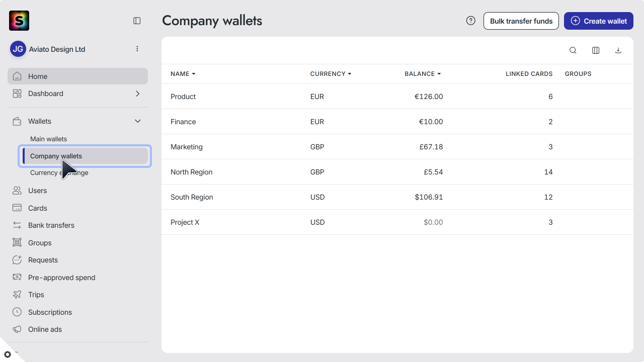Sort by the BALANCE column header
Viewport: 644px width, 362px height.
click(423, 74)
